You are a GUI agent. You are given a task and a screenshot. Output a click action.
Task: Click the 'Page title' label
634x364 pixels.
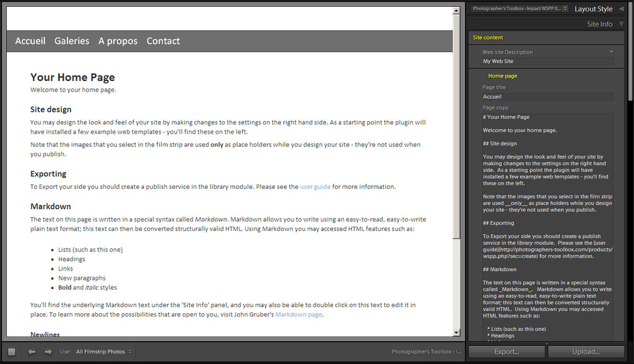pyautogui.click(x=494, y=87)
